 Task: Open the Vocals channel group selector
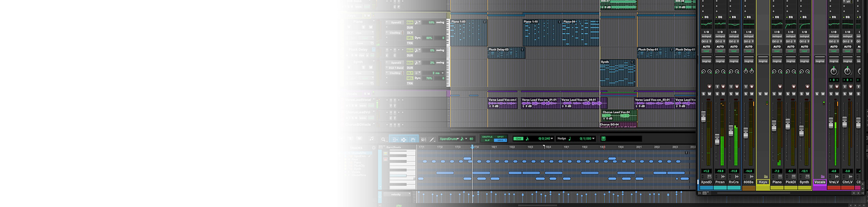(x=819, y=61)
